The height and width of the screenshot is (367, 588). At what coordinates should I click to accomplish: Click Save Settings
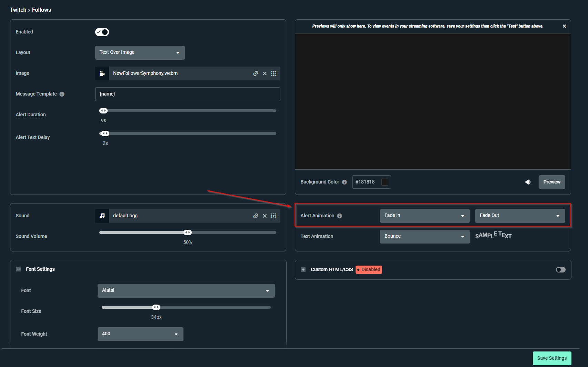(x=552, y=358)
